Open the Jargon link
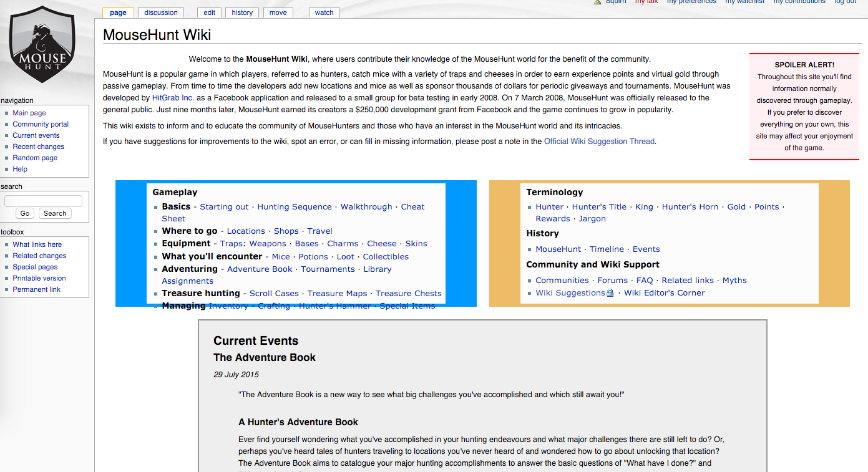The image size is (868, 472). (x=592, y=219)
